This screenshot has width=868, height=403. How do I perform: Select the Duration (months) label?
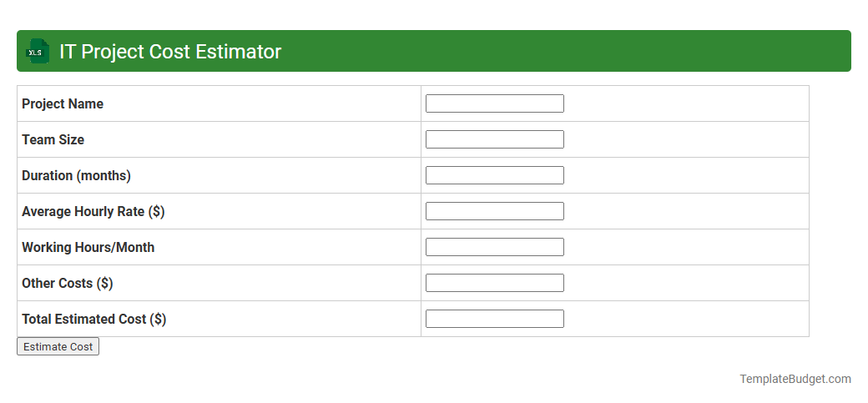point(76,176)
